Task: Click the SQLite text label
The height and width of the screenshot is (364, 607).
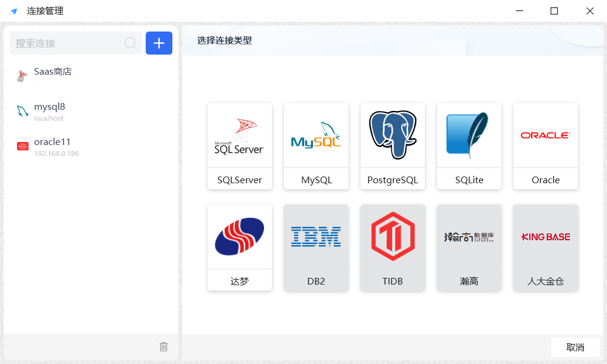Action: 469,180
